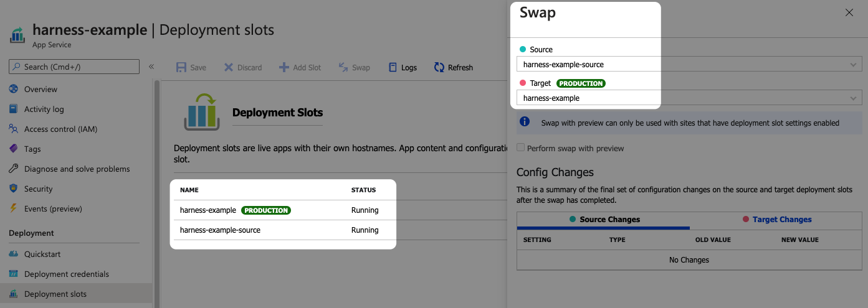Click the Discard X icon

click(x=229, y=67)
